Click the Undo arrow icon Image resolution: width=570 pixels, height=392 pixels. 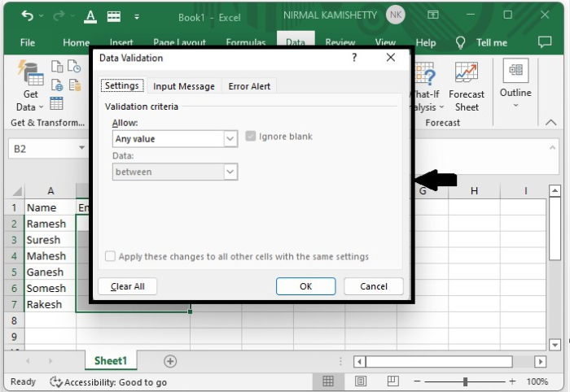pyautogui.click(x=27, y=16)
